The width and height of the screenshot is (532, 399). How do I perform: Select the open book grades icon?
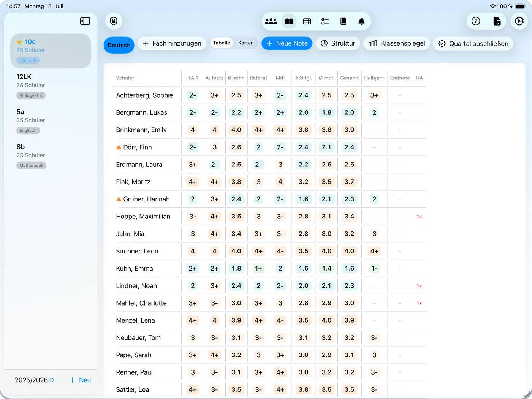(x=289, y=22)
